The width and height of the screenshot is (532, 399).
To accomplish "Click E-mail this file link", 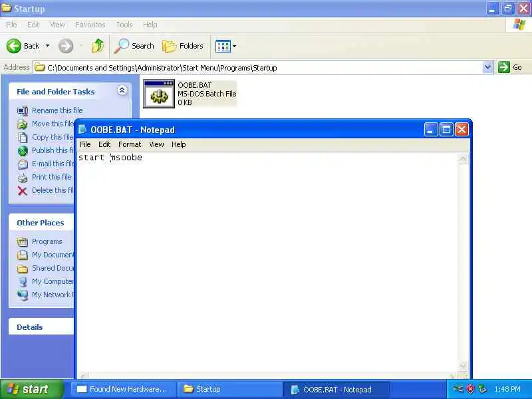I will 53,164.
